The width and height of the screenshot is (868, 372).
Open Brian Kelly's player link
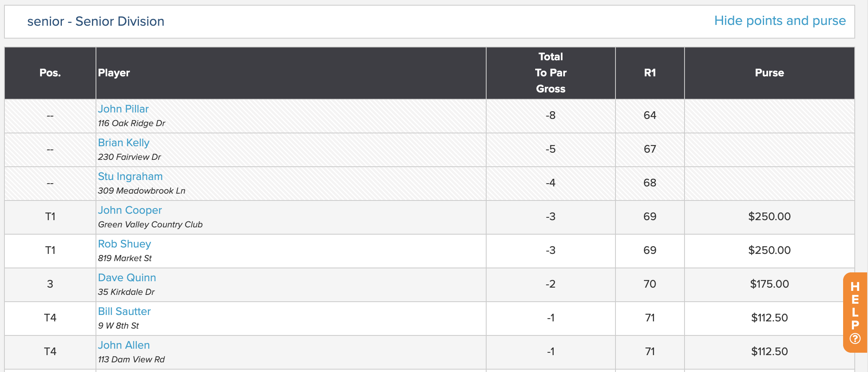click(x=124, y=143)
